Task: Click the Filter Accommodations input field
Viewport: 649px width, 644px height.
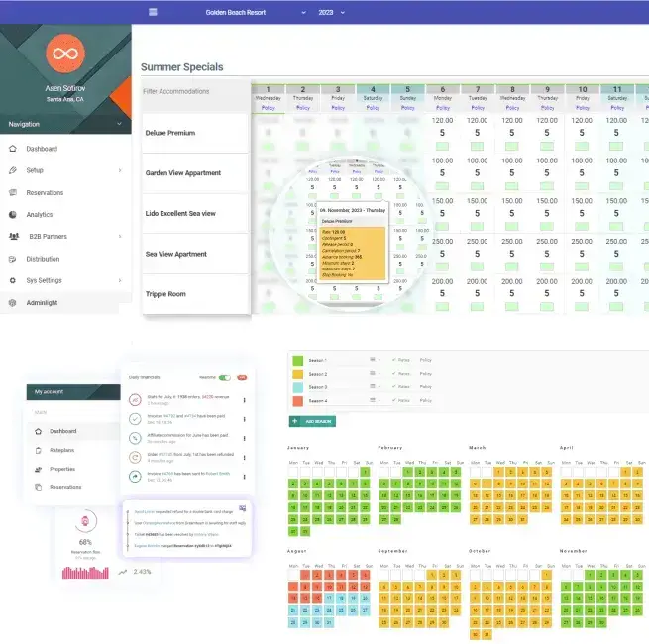Action: click(196, 91)
